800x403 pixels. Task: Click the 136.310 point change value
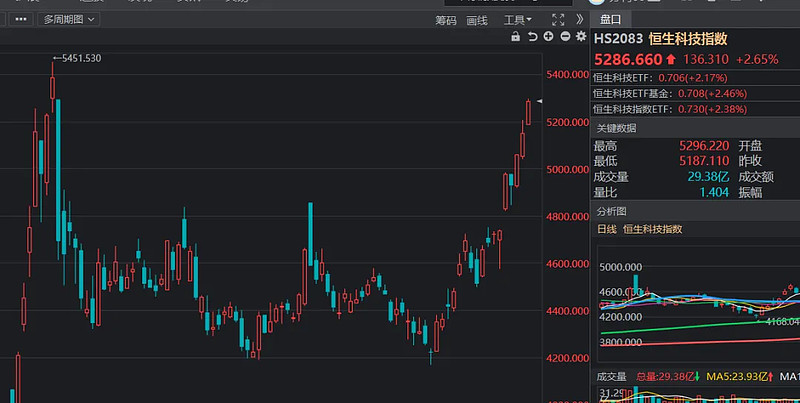(706, 60)
